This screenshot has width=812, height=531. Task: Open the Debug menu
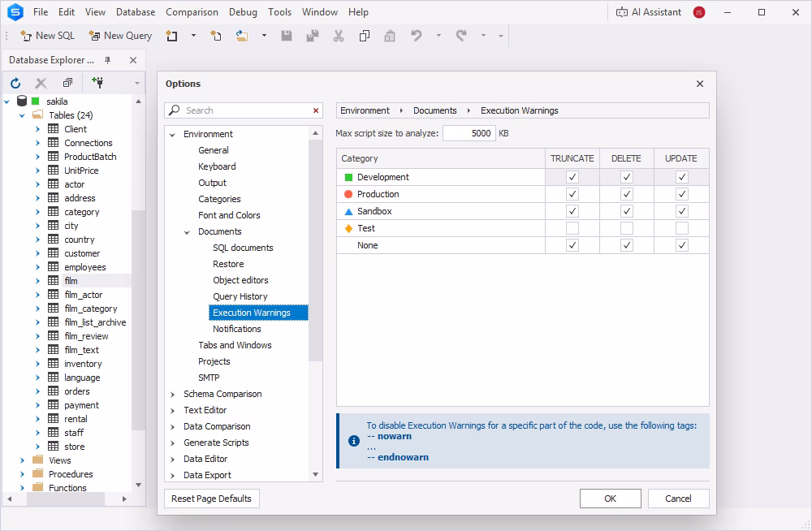click(x=243, y=12)
